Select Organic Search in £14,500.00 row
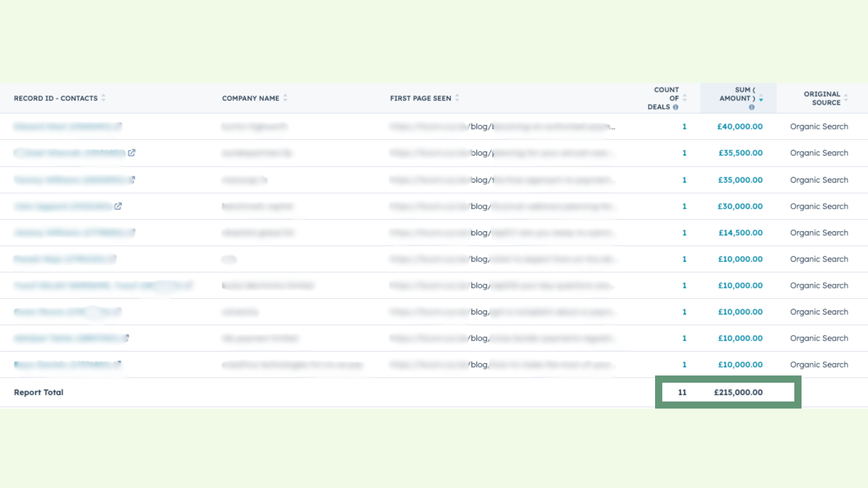This screenshot has height=488, width=868. pos(819,233)
